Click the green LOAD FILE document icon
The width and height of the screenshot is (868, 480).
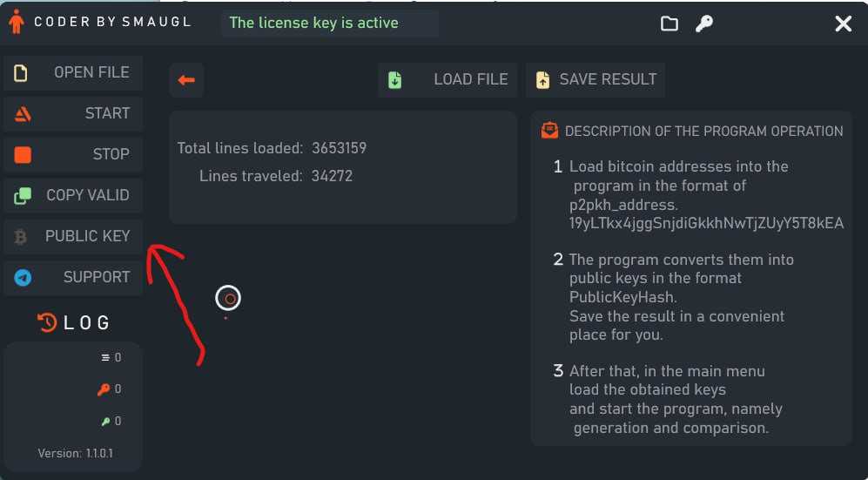[x=394, y=80]
